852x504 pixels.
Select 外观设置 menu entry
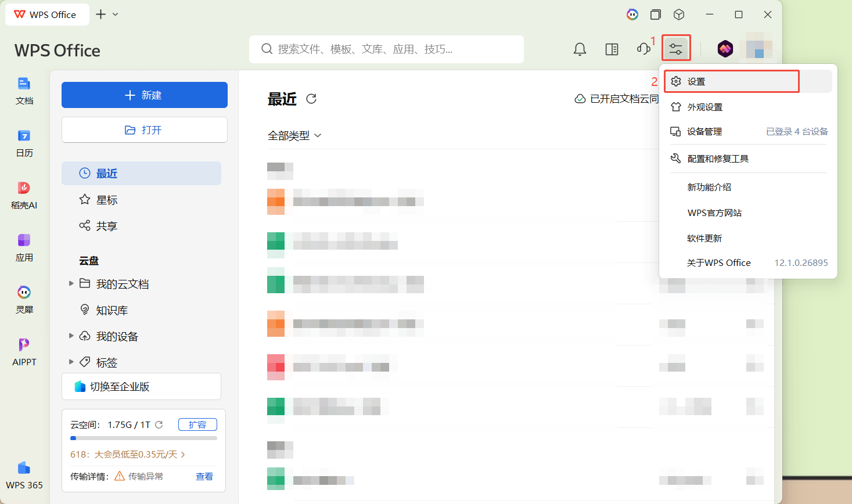[x=748, y=107]
